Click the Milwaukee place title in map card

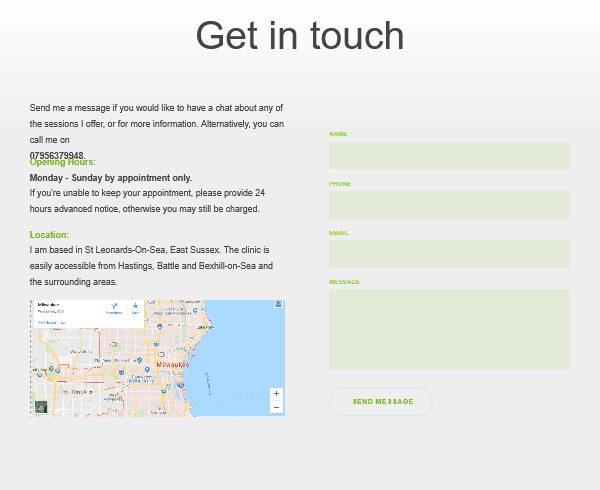pyautogui.click(x=49, y=305)
